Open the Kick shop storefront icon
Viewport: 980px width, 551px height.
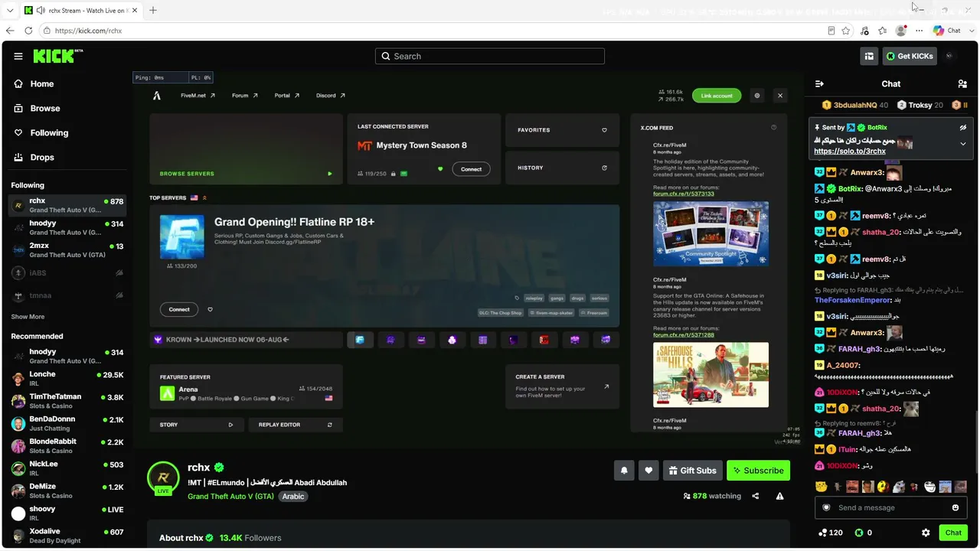869,56
